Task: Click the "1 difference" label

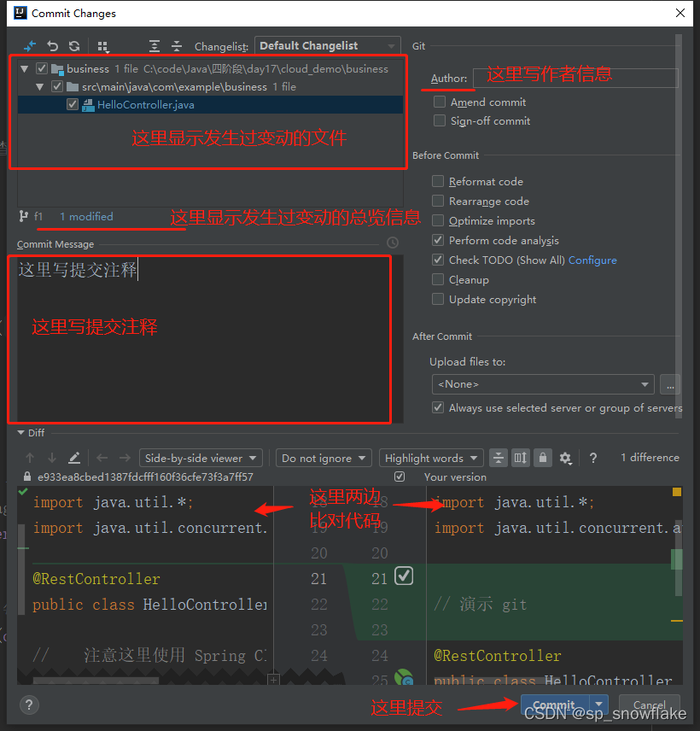Action: pos(650,458)
